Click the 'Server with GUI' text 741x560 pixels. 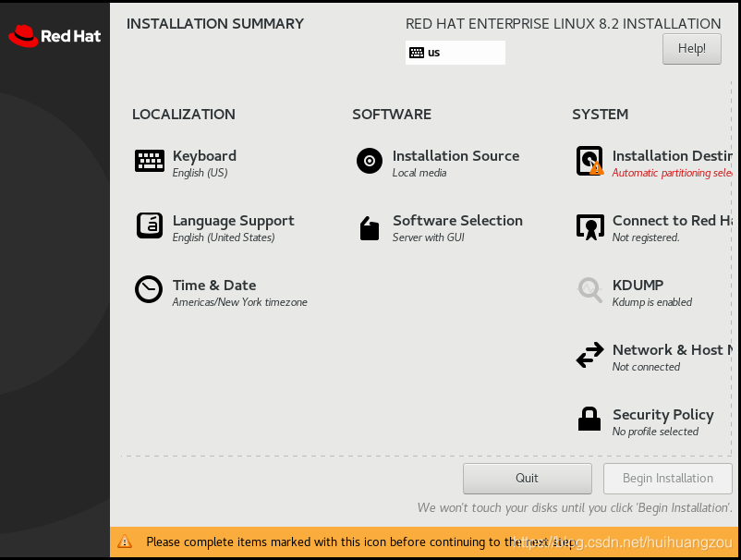tap(428, 237)
